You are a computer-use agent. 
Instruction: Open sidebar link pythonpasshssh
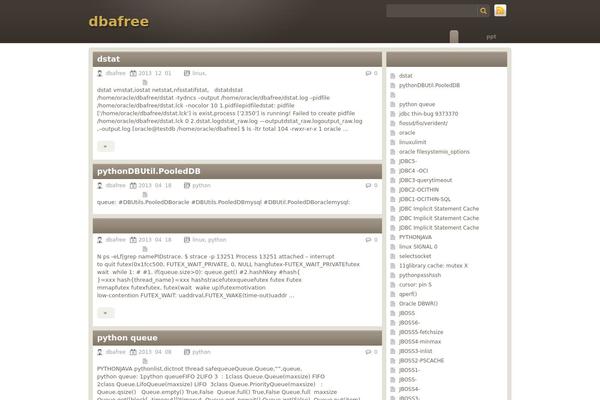[x=420, y=275]
